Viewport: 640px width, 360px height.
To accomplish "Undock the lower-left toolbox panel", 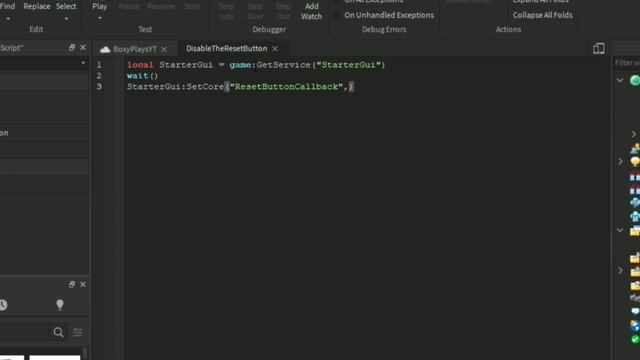I will pos(72,284).
